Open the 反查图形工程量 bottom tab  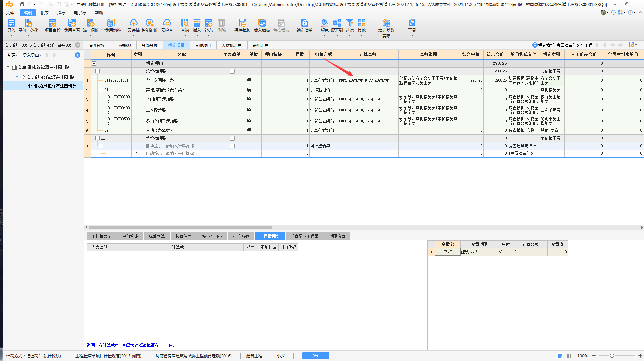pos(304,236)
